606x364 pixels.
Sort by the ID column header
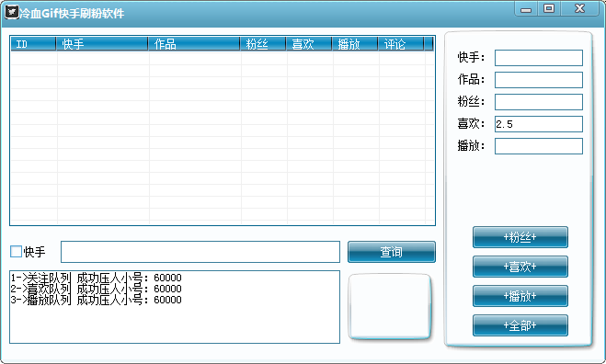point(33,44)
